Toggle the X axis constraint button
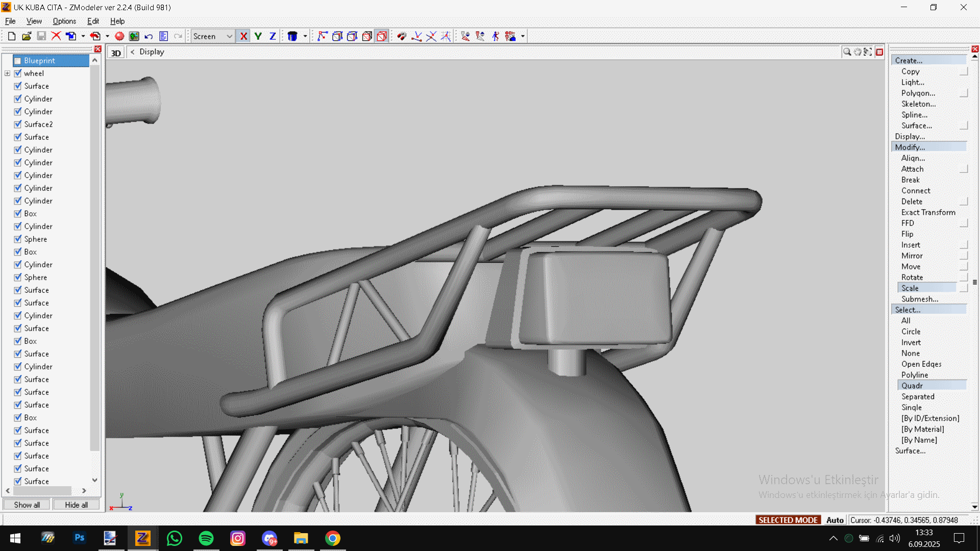Image resolution: width=980 pixels, height=551 pixels. click(243, 36)
